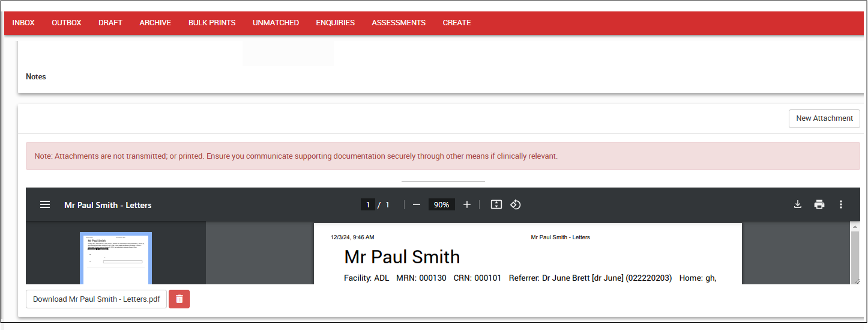868x330 pixels.
Task: Zoom in on the PDF with the plus icon
Action: click(467, 204)
